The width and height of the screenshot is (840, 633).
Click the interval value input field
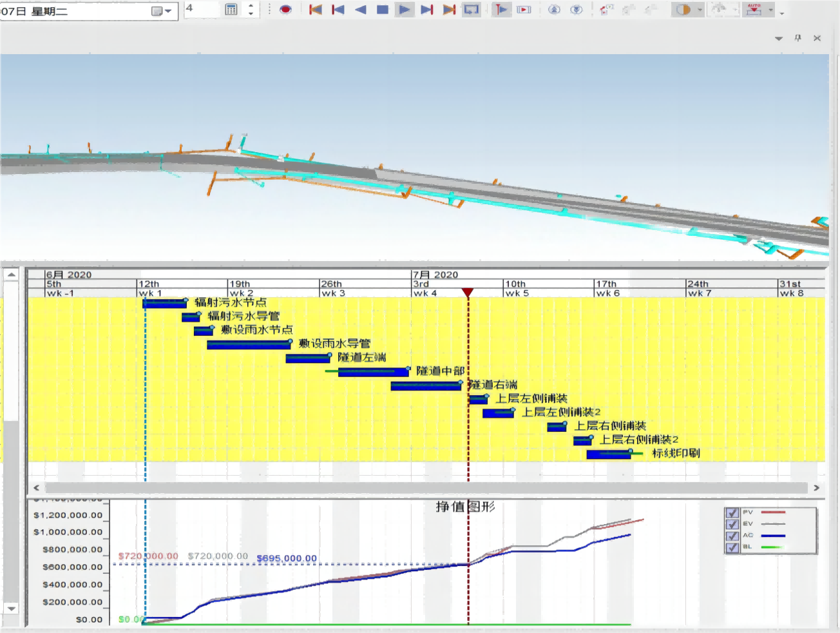(x=201, y=9)
